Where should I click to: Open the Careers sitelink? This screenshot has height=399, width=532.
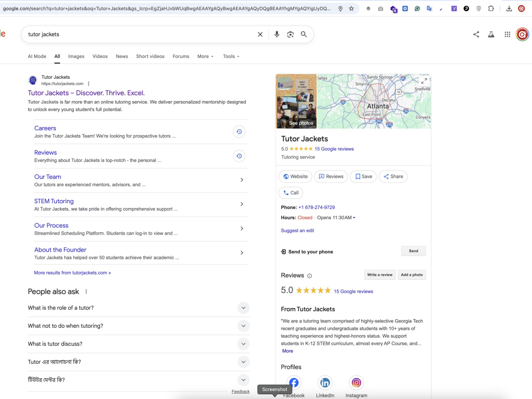(x=45, y=128)
